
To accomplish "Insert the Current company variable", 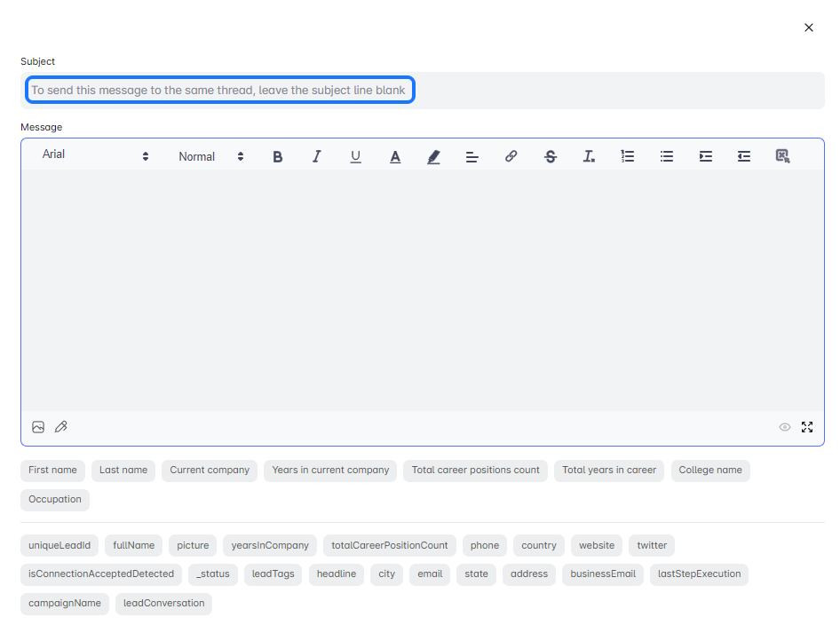I will [210, 471].
